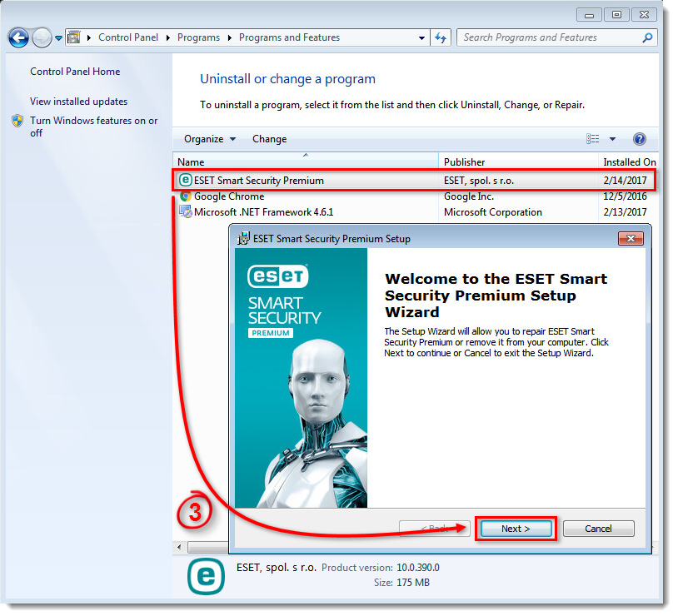Click Next in the ESET Setup wizard

516,529
